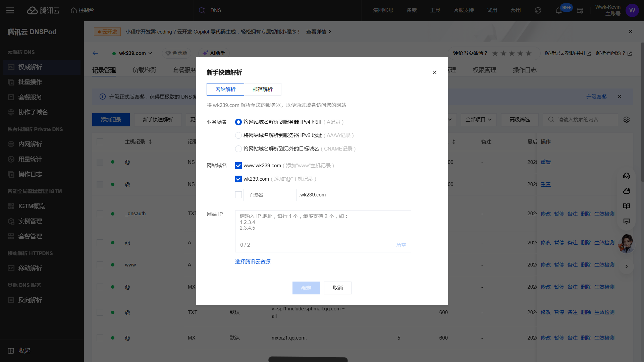Select the _dnsauth record row checkbox
This screenshot has height=362, width=644.
(x=100, y=214)
